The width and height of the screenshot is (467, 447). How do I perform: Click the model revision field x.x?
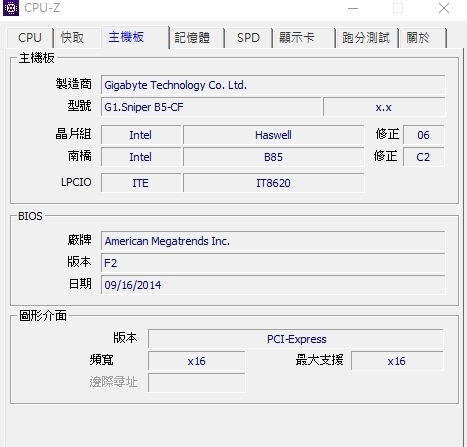[x=384, y=107]
